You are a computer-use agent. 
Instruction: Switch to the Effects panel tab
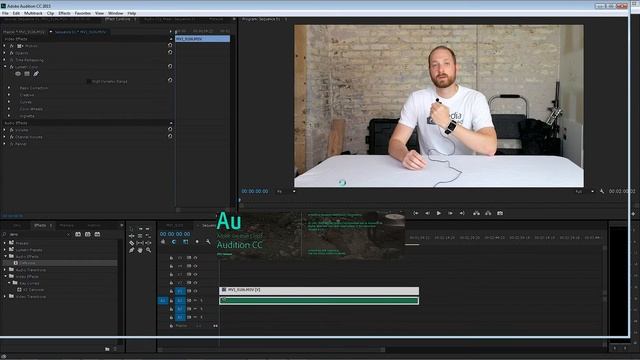pos(40,225)
